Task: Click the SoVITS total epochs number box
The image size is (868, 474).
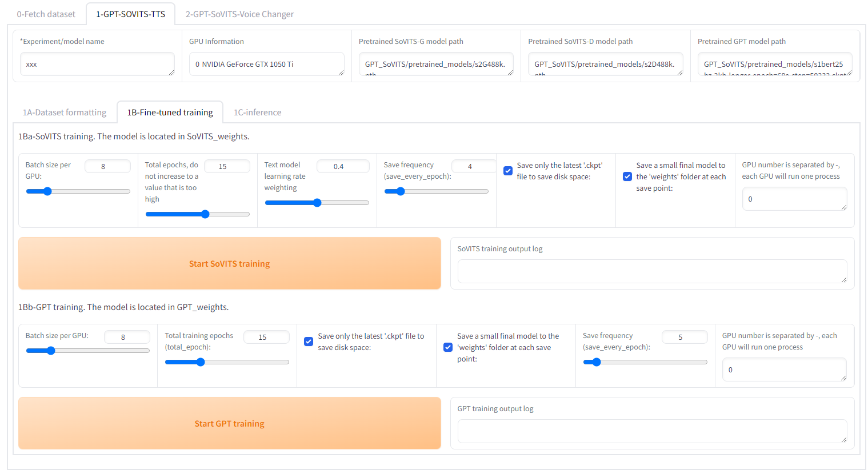Action: coord(226,166)
